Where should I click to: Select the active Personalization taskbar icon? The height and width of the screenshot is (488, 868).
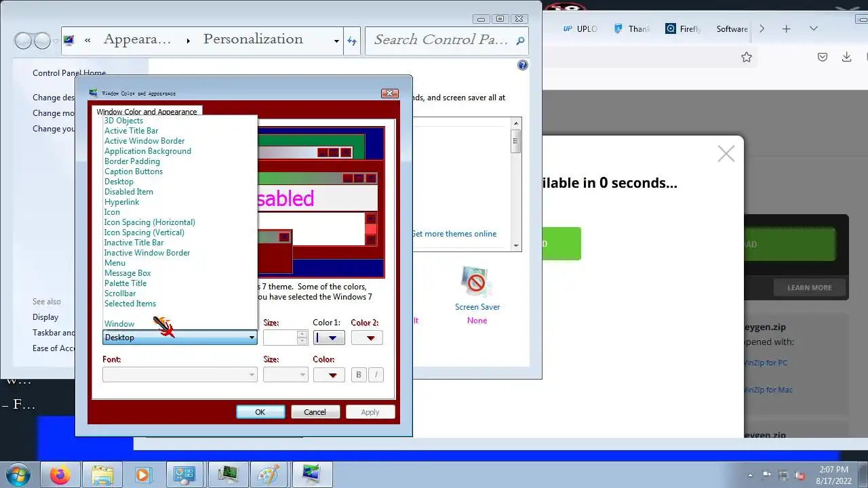[x=311, y=474]
